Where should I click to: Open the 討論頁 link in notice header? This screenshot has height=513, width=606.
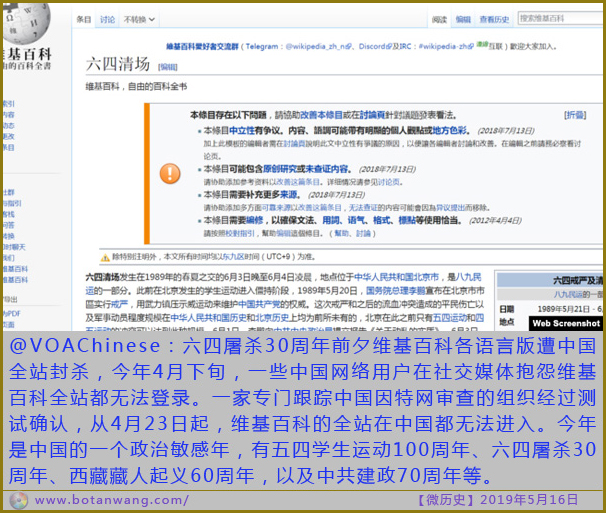tap(373, 115)
